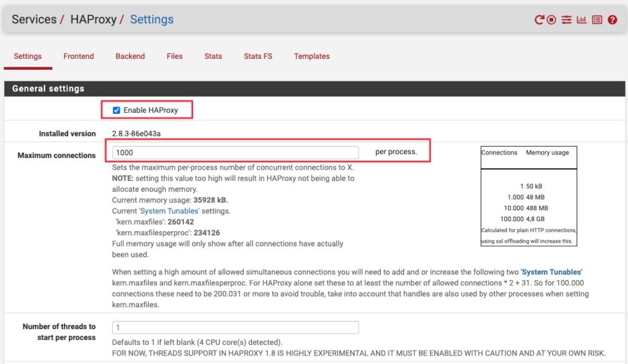The width and height of the screenshot is (628, 364).
Task: Click Number of threads to start label
Action: point(59,332)
